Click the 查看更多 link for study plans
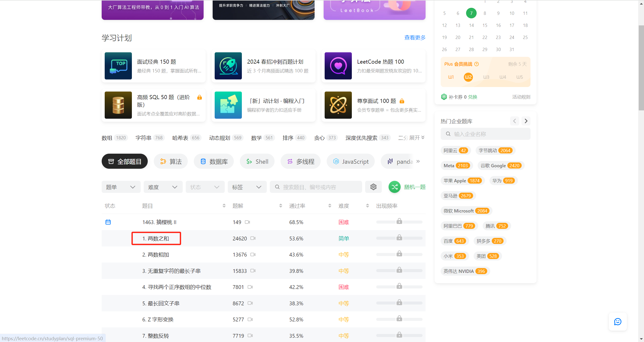Screen dimensions: 644x342 coord(415,37)
